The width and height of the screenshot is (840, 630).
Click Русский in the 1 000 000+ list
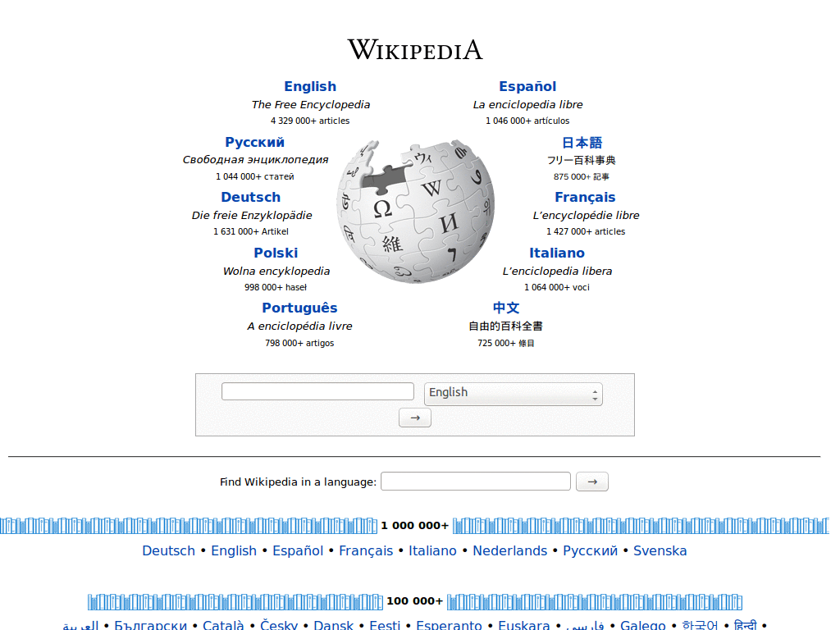[591, 550]
